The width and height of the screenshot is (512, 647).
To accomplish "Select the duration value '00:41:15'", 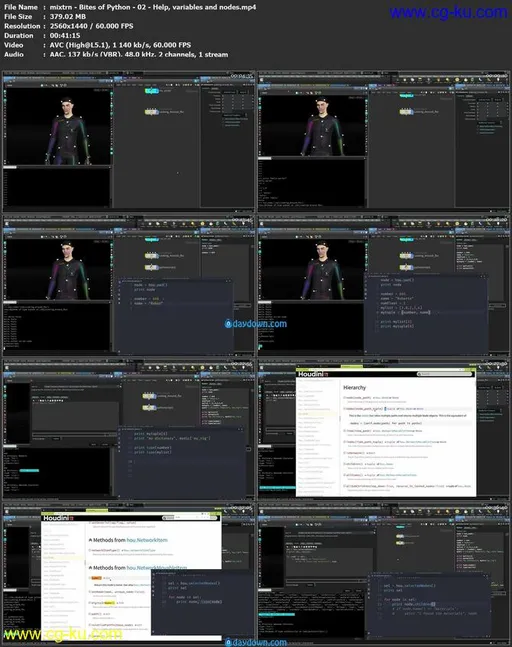I will click(x=65, y=35).
